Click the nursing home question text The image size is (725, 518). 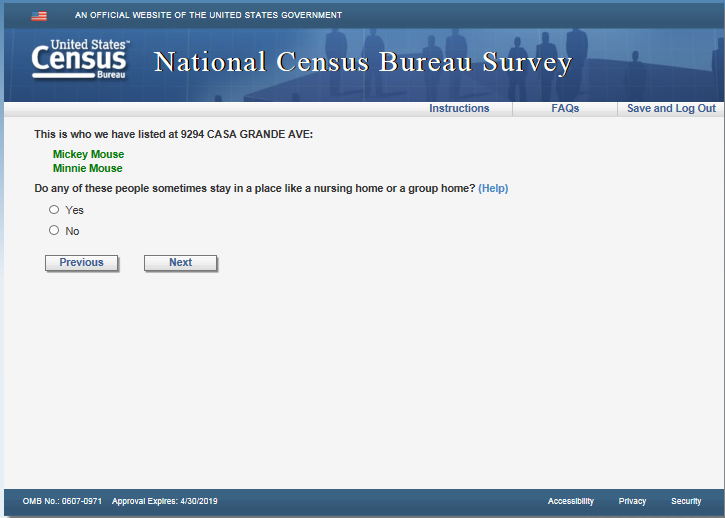[x=255, y=188]
